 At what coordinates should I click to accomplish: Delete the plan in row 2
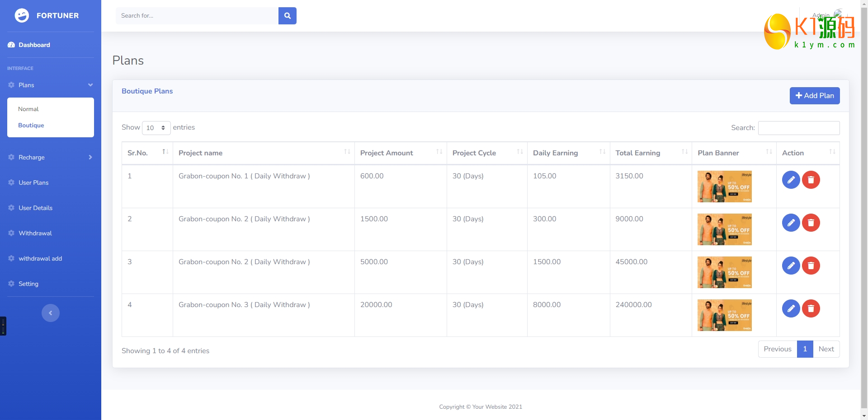811,223
